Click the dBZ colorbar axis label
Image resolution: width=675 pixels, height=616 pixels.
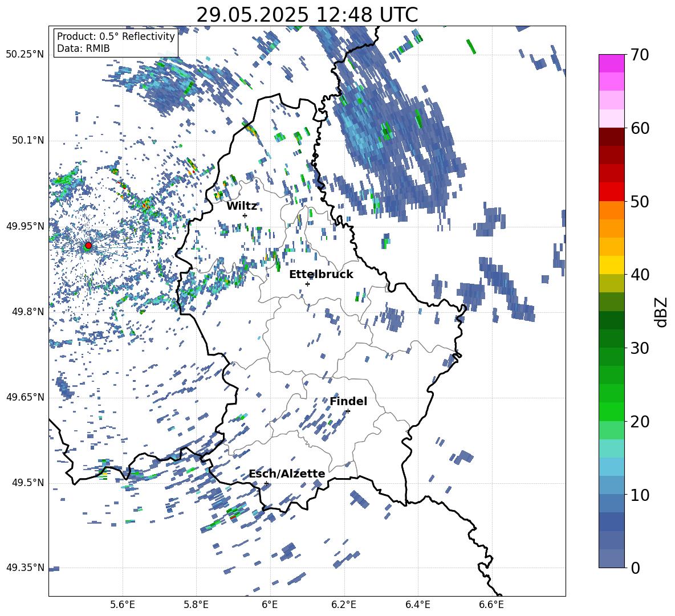[x=661, y=312]
